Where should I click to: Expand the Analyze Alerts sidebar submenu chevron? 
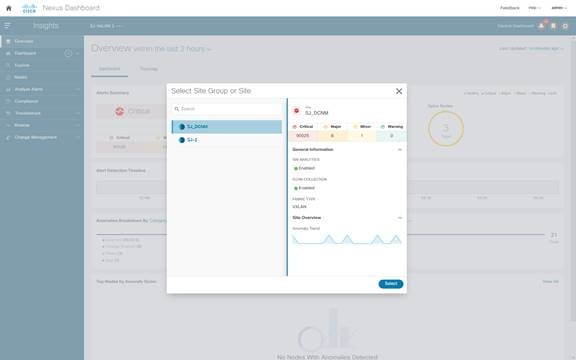[78, 89]
